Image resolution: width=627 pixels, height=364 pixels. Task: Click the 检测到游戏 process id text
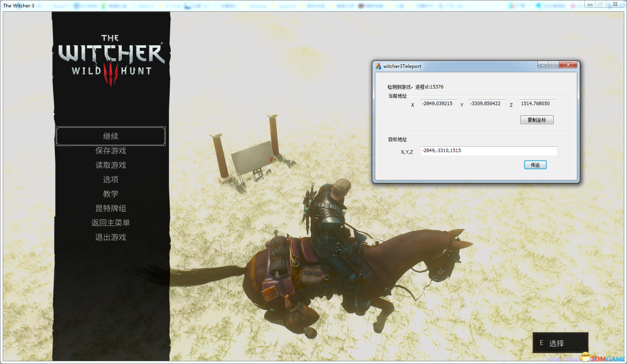coord(415,87)
